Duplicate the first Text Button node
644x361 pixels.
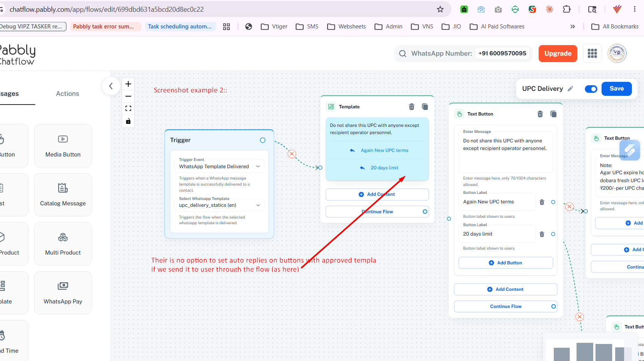pos(553,114)
